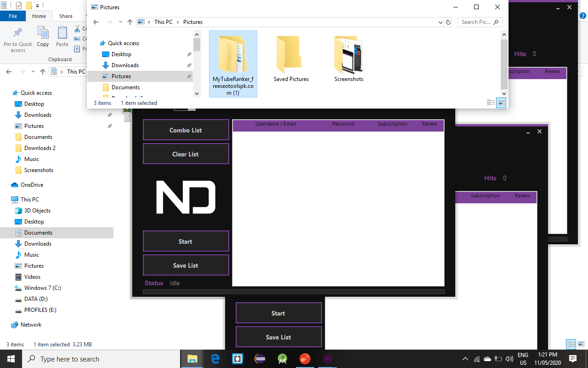Image resolution: width=588 pixels, height=368 pixels.
Task: Switch Pictures window to details view
Action: click(x=491, y=103)
